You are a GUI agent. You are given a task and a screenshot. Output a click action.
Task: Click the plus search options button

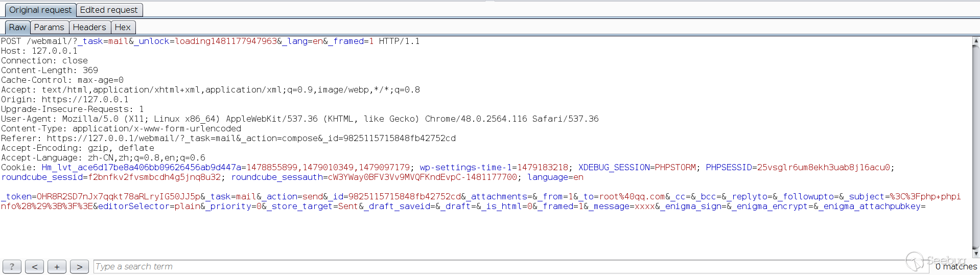pyautogui.click(x=57, y=266)
